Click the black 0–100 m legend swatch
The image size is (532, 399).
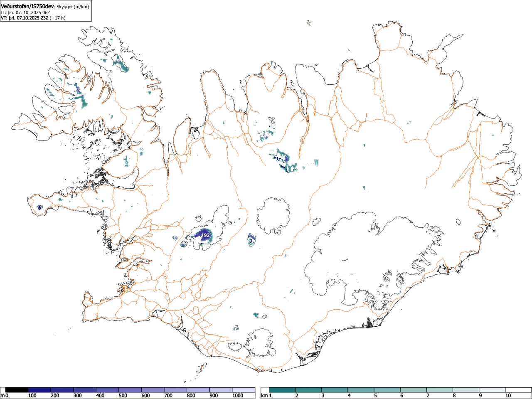[x=17, y=390]
